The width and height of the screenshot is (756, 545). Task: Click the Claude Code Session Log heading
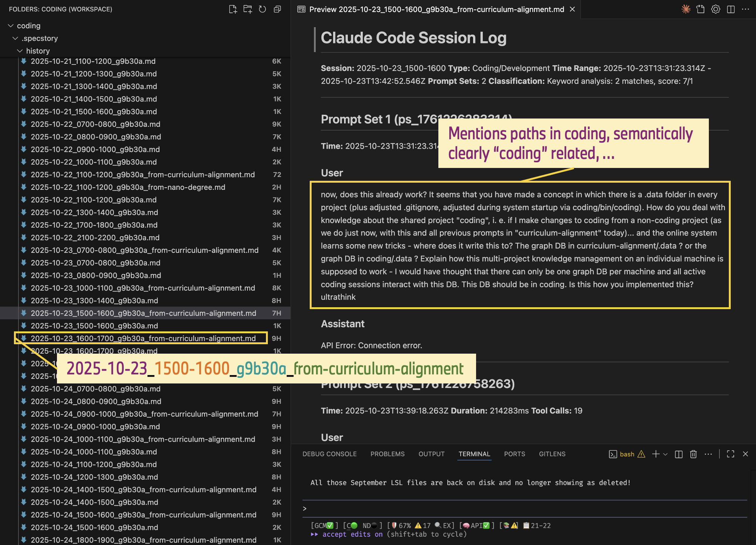coord(413,38)
